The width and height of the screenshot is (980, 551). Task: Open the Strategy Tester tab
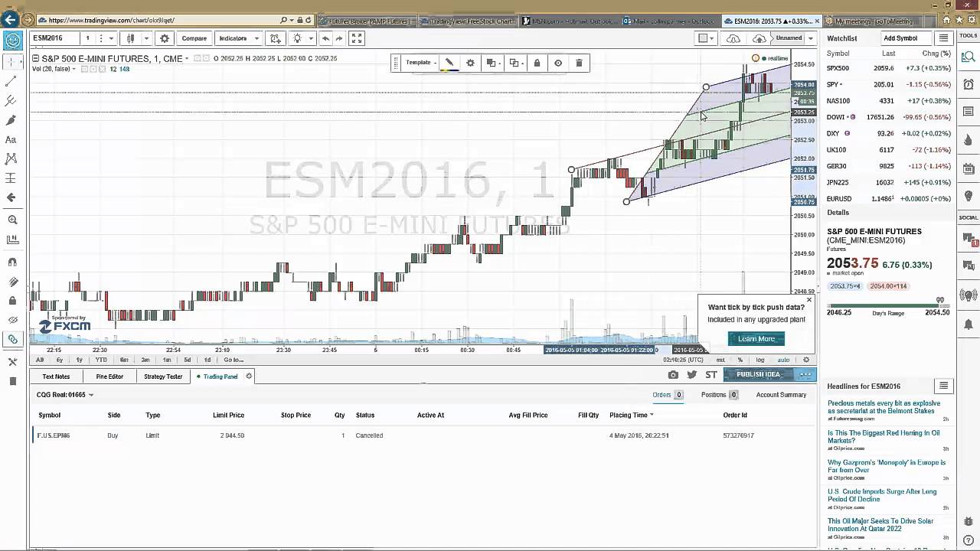pyautogui.click(x=163, y=377)
